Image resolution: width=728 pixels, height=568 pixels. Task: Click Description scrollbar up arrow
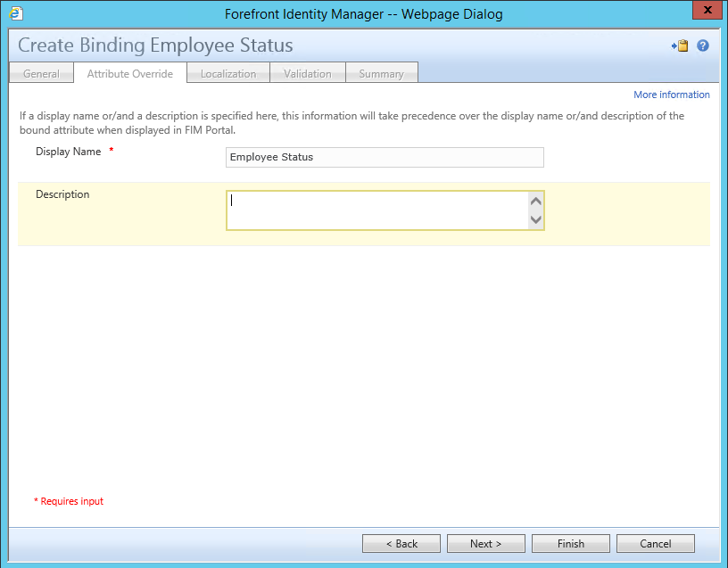536,202
